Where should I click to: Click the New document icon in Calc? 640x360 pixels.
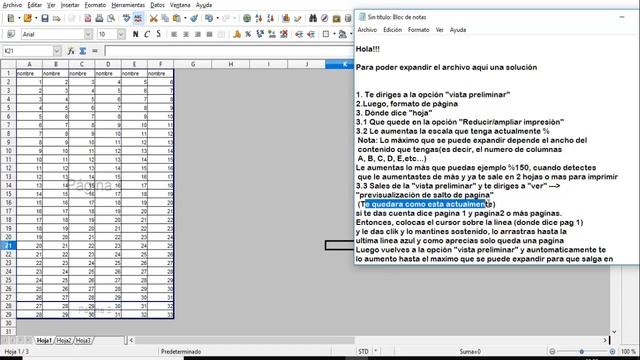[11, 18]
